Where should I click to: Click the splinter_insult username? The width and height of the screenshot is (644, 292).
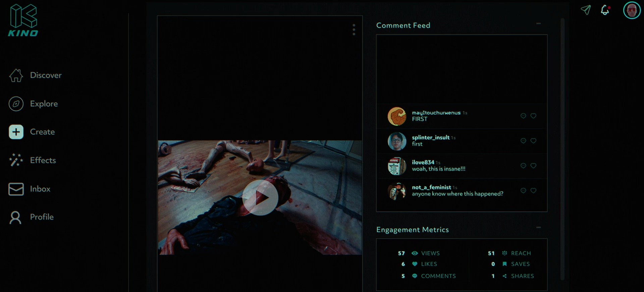431,138
